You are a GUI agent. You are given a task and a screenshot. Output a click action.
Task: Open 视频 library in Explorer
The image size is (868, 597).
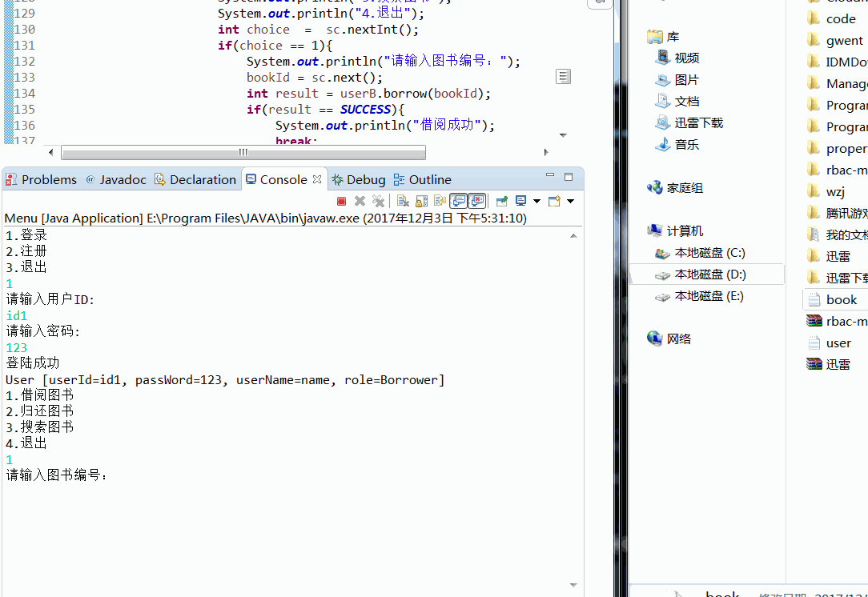[677, 58]
